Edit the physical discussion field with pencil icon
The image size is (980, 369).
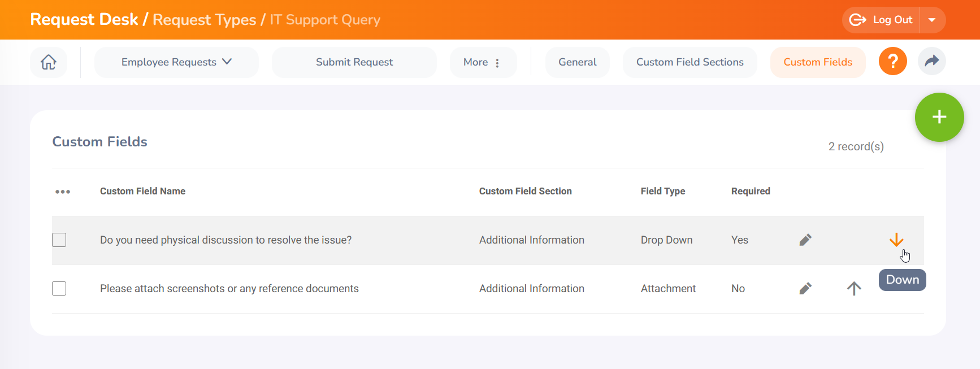805,240
